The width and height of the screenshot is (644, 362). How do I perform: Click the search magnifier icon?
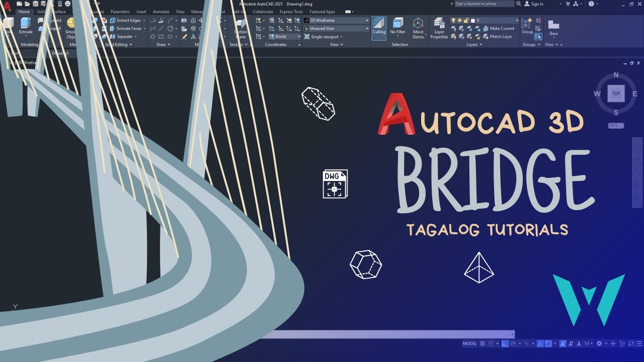tap(520, 4)
